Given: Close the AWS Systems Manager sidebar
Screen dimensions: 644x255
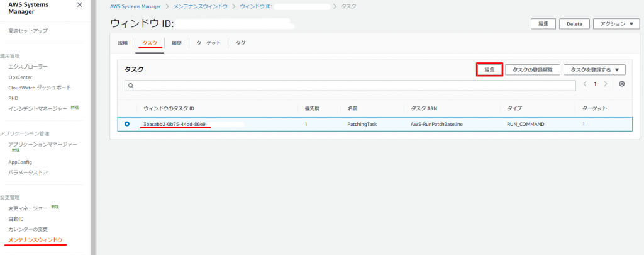Looking at the screenshot, I should tap(80, 4).
